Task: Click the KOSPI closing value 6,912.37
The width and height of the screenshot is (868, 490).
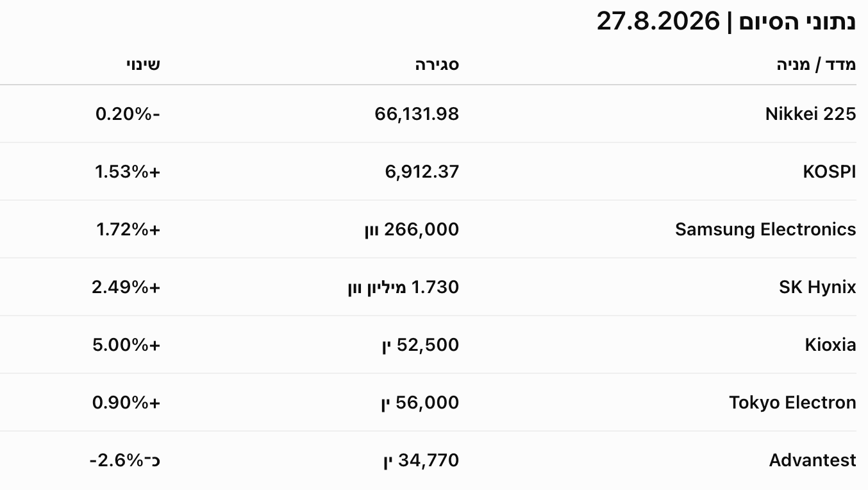Action: (422, 171)
